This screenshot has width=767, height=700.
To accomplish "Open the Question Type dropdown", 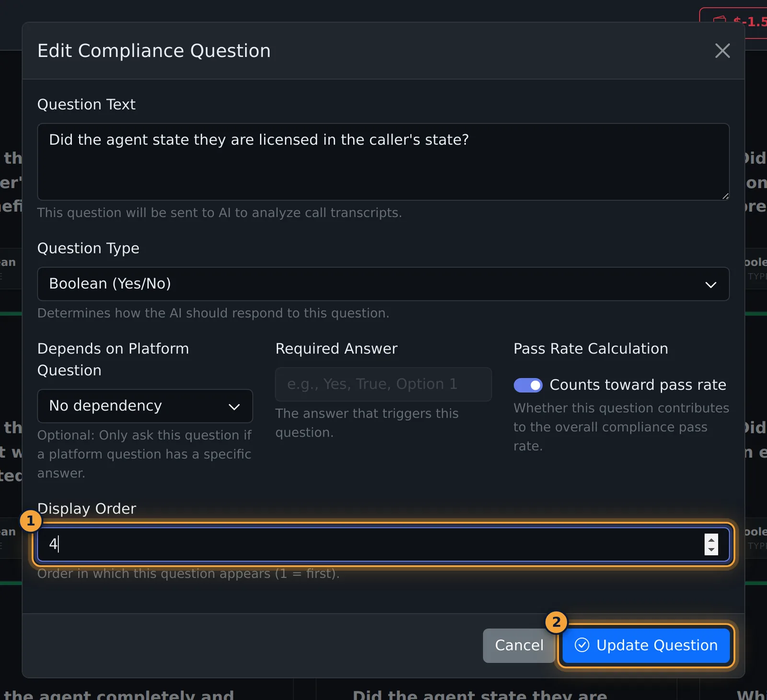I will (383, 284).
